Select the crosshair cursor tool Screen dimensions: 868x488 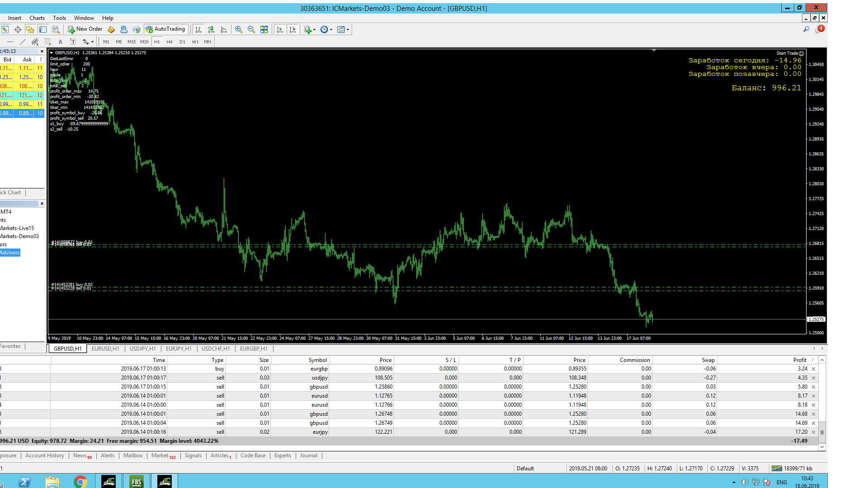click(x=18, y=29)
